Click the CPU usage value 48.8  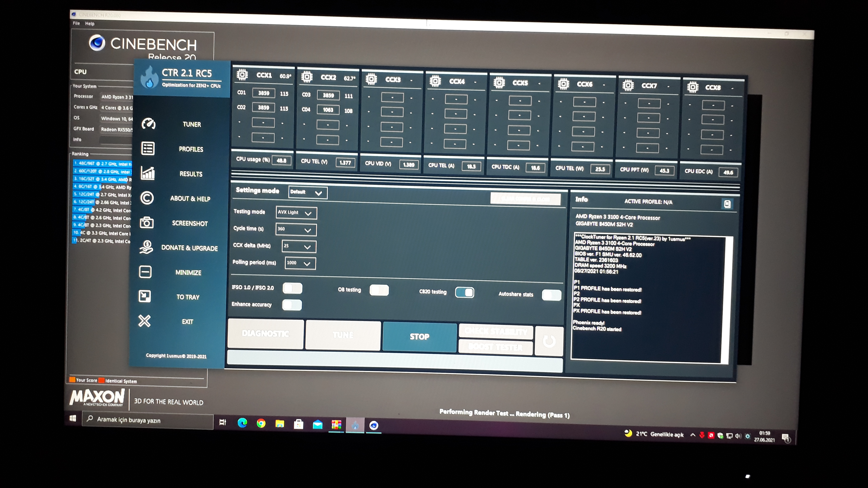[281, 161]
